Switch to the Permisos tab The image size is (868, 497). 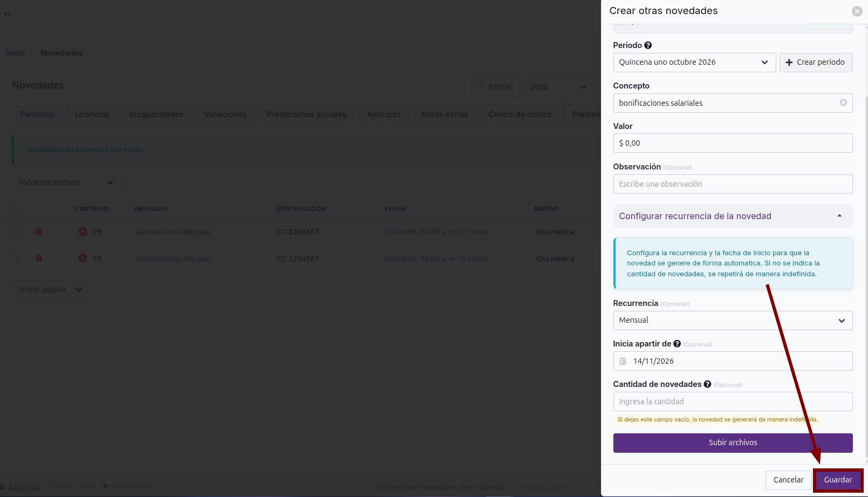pos(37,114)
